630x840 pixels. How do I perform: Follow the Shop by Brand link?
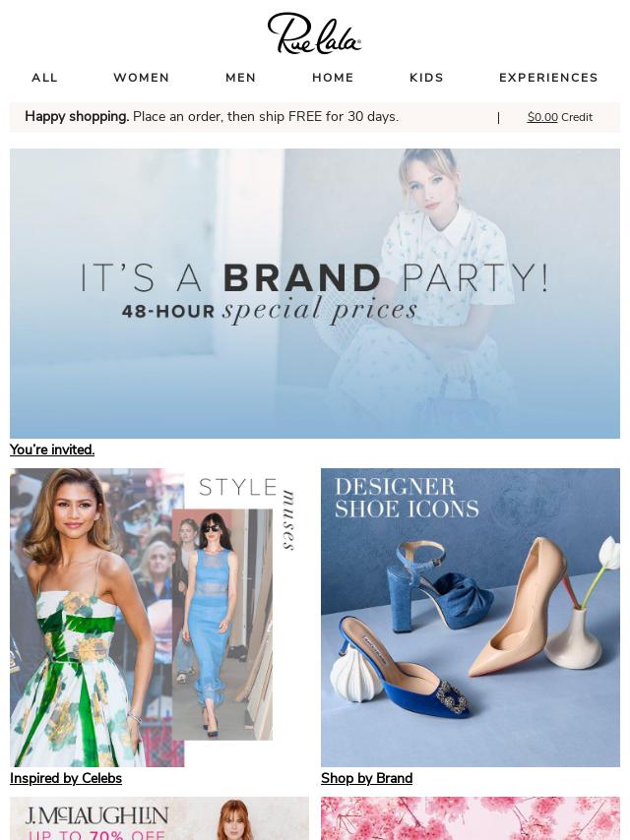[x=367, y=778]
